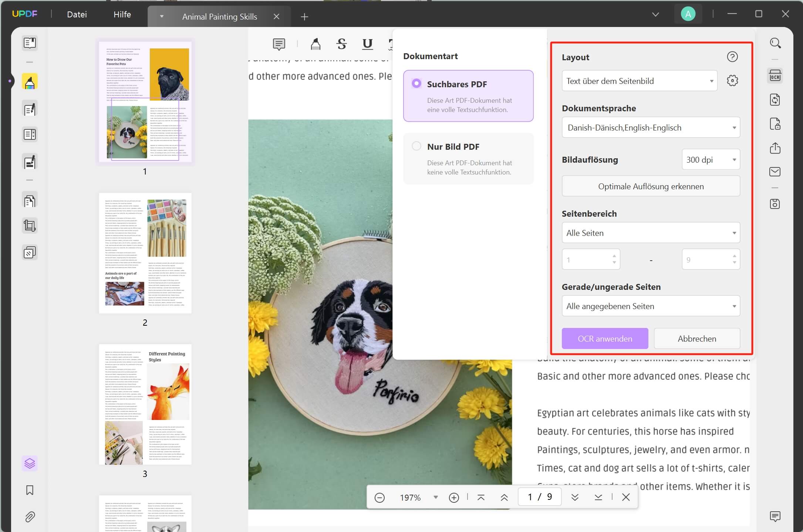This screenshot has width=803, height=532.
Task: Open the Bildauflösung dpi dropdown
Action: [710, 159]
